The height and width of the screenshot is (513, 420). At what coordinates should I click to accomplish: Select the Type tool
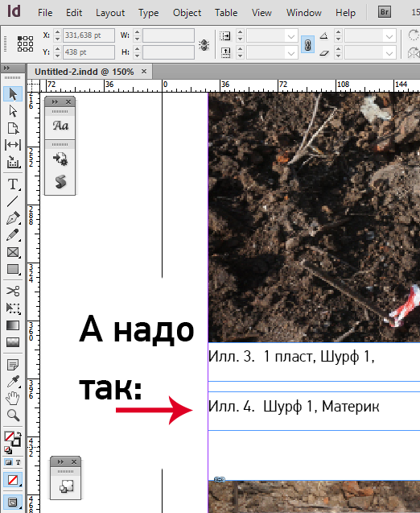click(x=13, y=184)
